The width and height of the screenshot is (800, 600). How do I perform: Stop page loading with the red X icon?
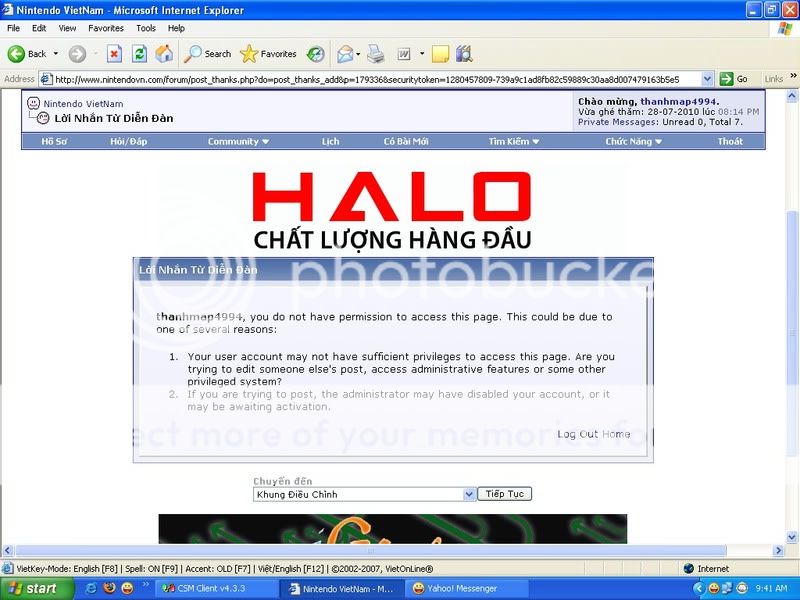114,54
